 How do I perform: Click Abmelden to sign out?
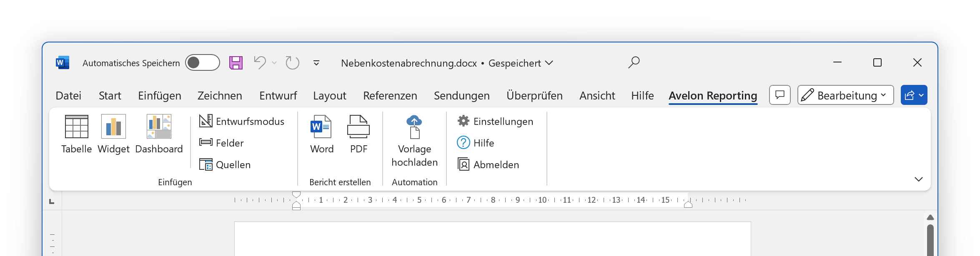(488, 164)
